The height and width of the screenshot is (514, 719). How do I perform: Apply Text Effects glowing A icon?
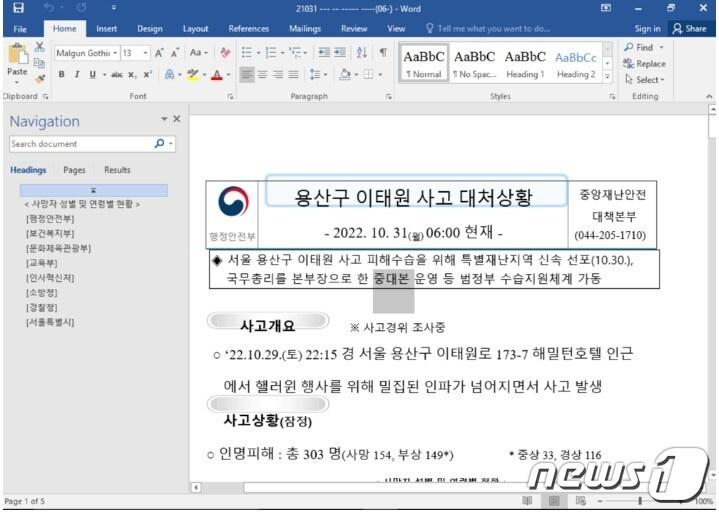pyautogui.click(x=170, y=74)
